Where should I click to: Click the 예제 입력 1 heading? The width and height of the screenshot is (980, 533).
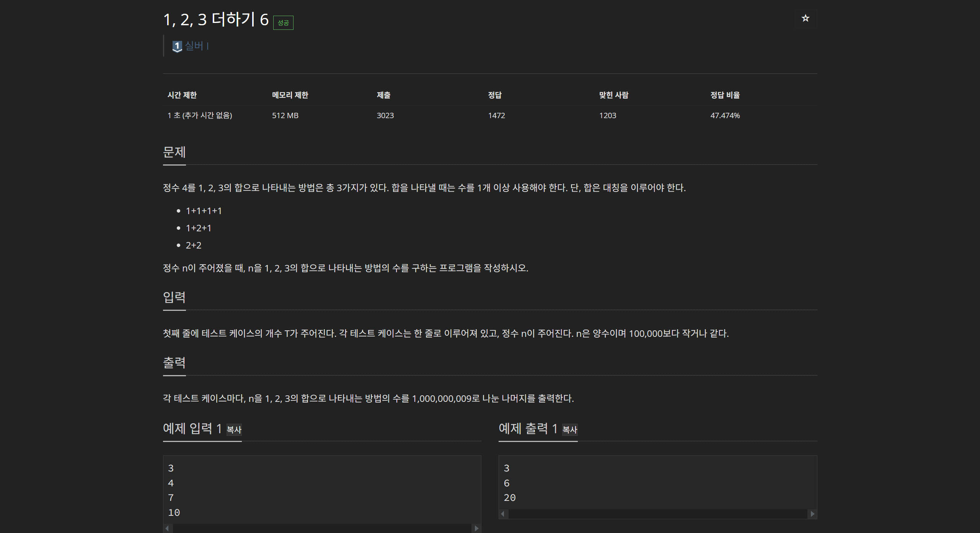coord(192,429)
